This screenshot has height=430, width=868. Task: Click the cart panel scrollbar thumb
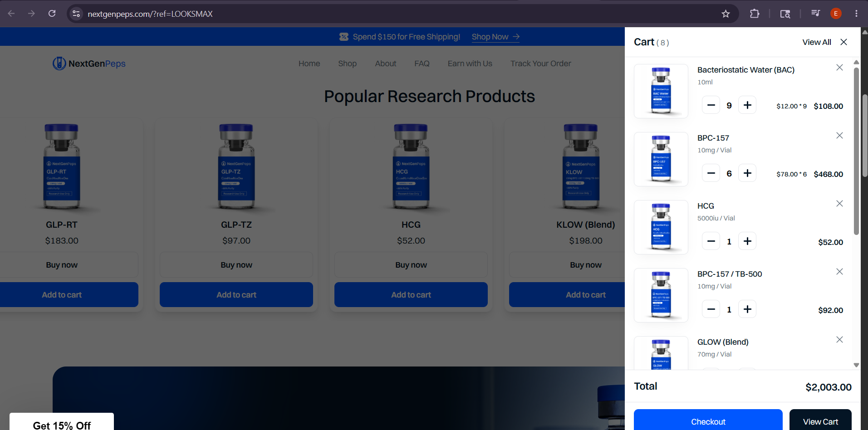point(856,151)
